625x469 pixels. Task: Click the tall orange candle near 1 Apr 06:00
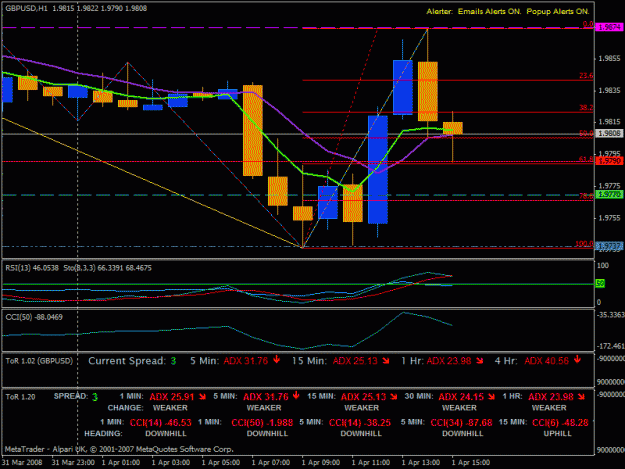click(253, 130)
